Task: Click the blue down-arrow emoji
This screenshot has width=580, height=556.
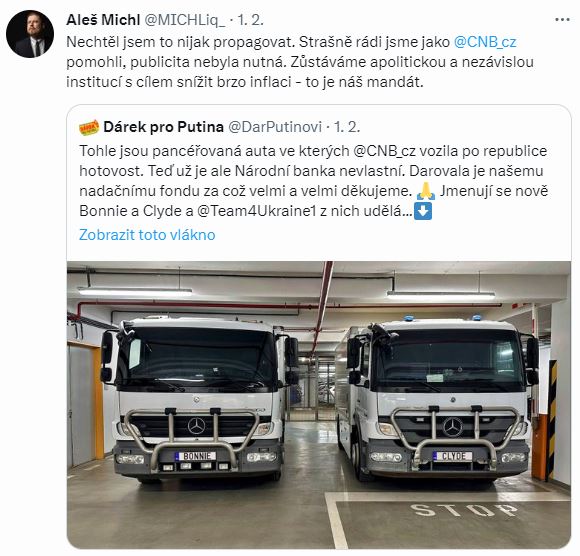Action: click(x=423, y=211)
